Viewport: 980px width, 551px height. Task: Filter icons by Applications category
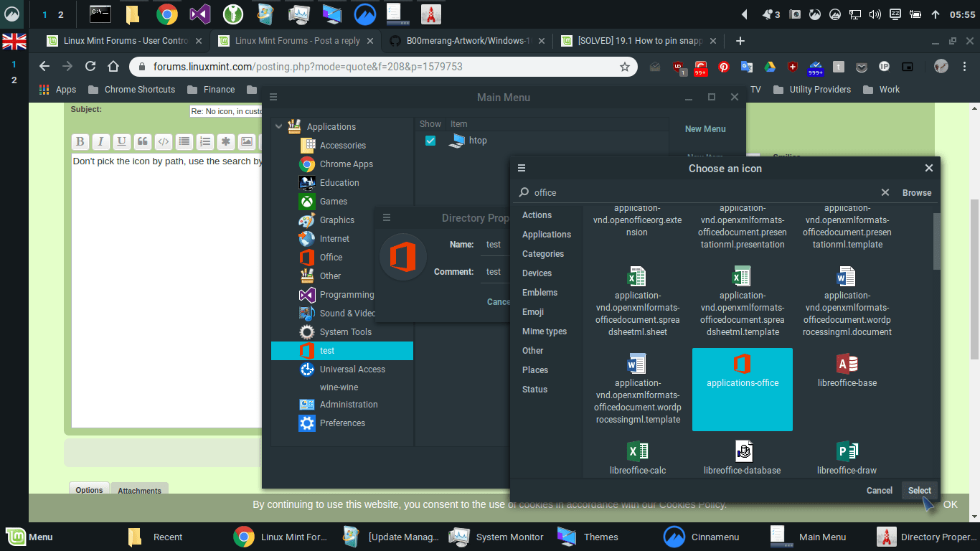tap(547, 235)
